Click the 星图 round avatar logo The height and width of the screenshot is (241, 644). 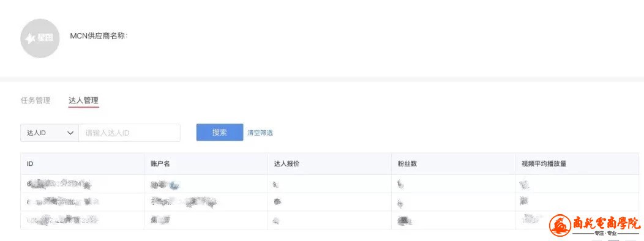[40, 38]
